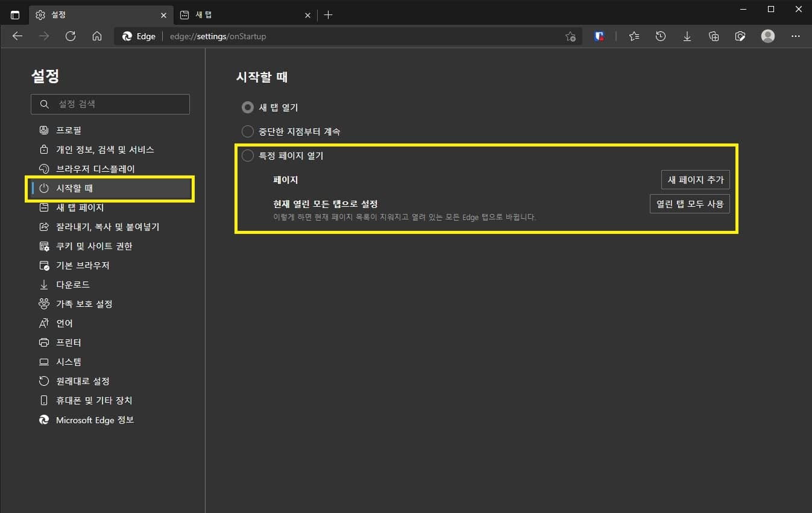Open the tab actions menu icon
The height and width of the screenshot is (513, 812).
pyautogui.click(x=14, y=14)
